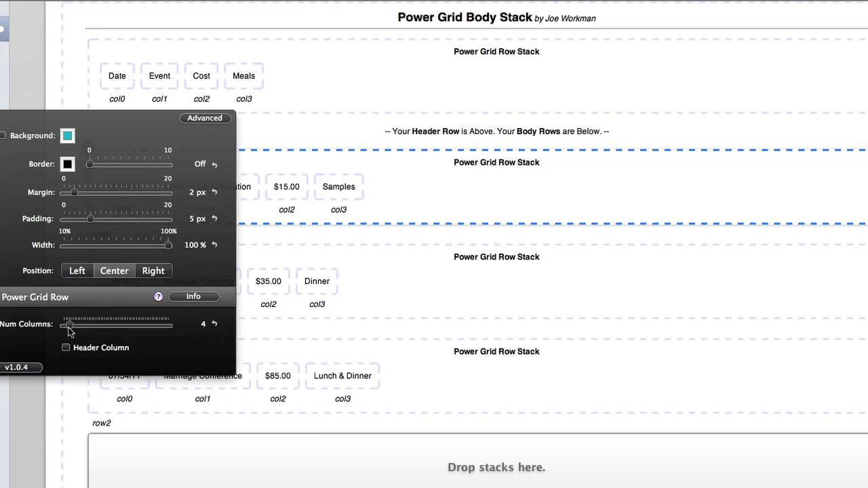
Task: Select the $15.00 cell
Action: pyautogui.click(x=287, y=186)
